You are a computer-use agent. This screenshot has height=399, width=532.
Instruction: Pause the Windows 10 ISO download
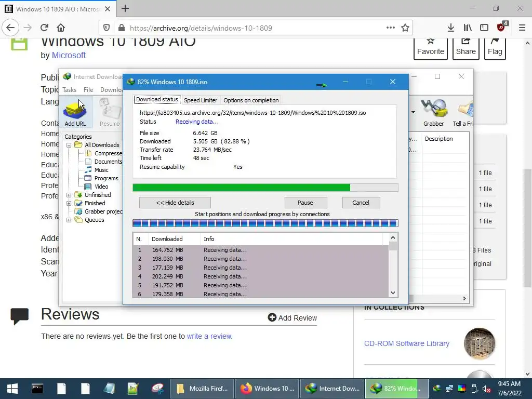point(305,203)
